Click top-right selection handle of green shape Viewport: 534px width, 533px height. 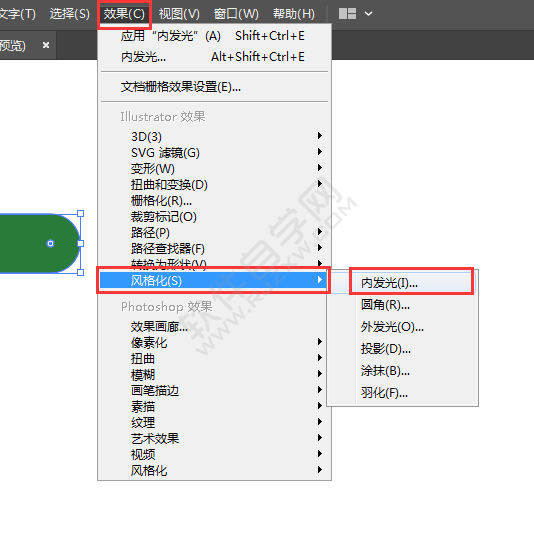point(80,214)
